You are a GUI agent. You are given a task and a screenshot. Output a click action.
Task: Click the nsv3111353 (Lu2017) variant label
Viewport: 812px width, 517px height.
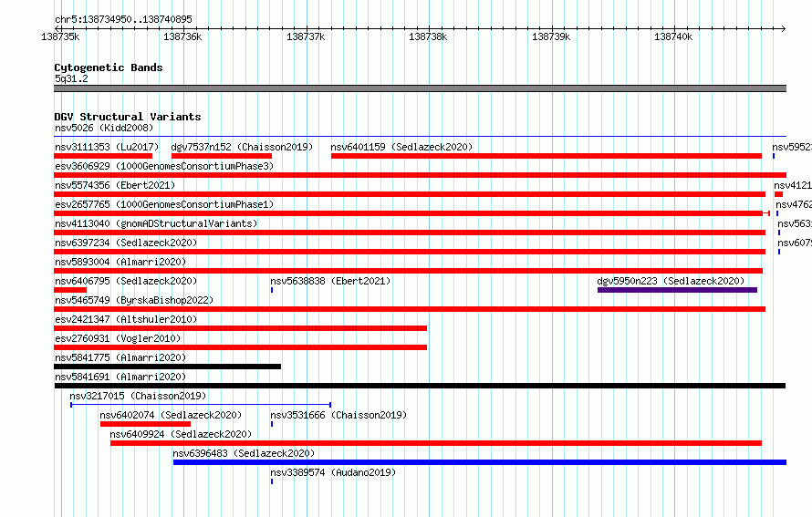107,147
